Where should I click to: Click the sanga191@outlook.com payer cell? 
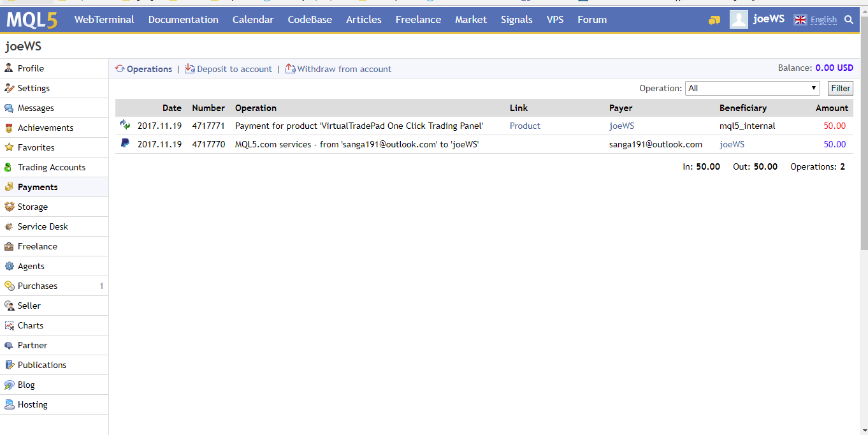656,144
